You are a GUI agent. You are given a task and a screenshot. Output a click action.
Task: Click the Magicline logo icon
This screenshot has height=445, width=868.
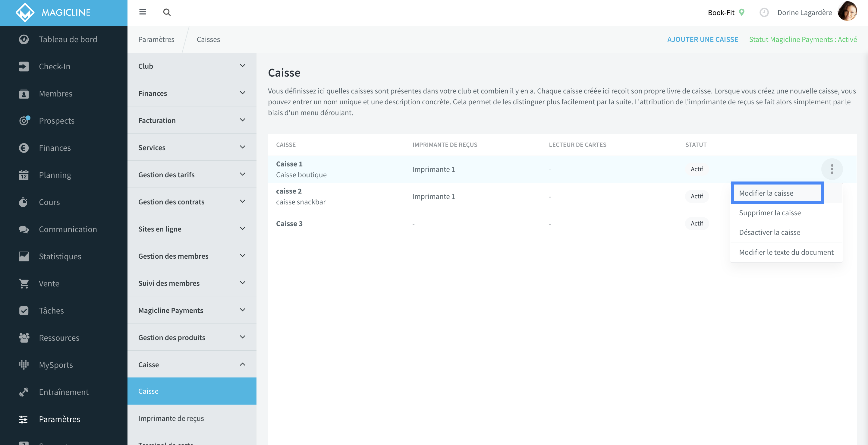click(x=25, y=12)
